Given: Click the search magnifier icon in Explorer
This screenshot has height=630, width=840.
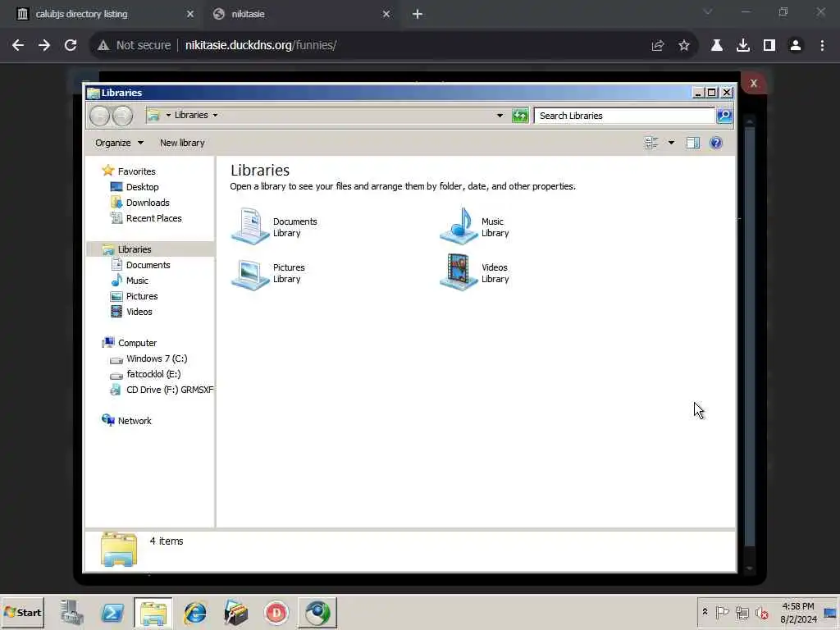Looking at the screenshot, I should click(x=724, y=115).
